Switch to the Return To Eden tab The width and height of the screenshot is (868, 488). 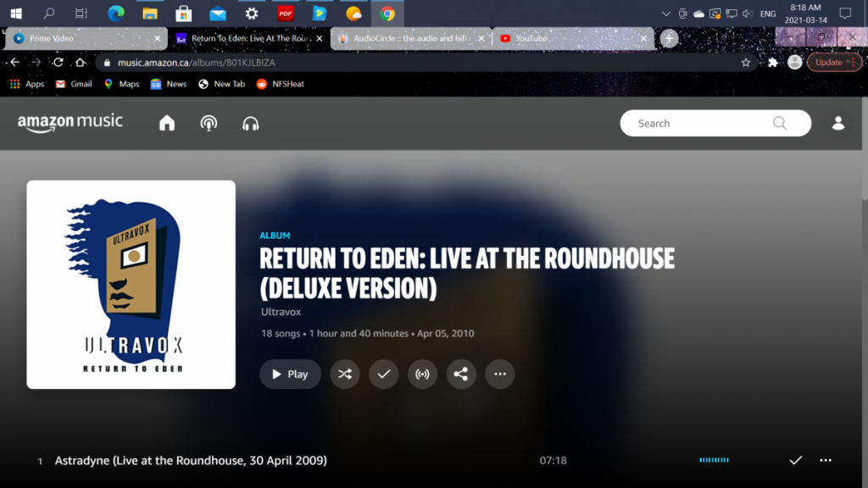pyautogui.click(x=250, y=38)
